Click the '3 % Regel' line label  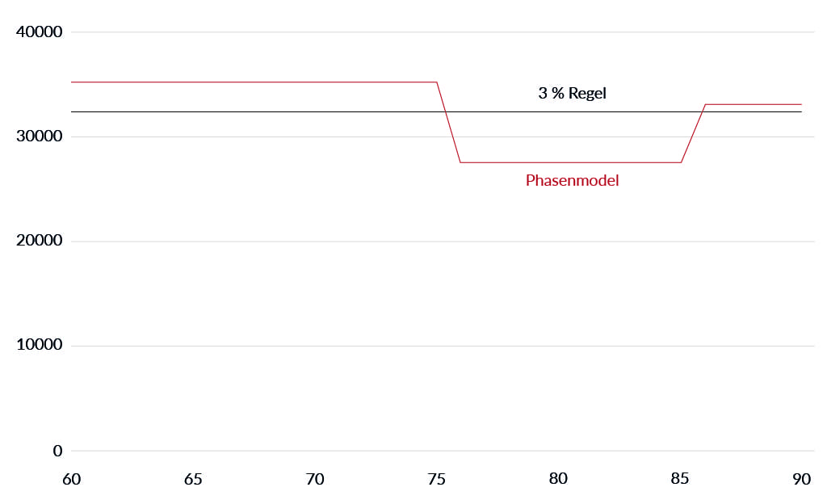pos(572,94)
